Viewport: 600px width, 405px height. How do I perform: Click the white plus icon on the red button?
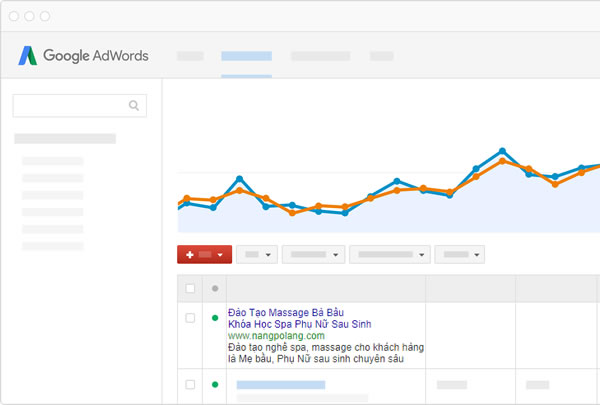coord(190,255)
